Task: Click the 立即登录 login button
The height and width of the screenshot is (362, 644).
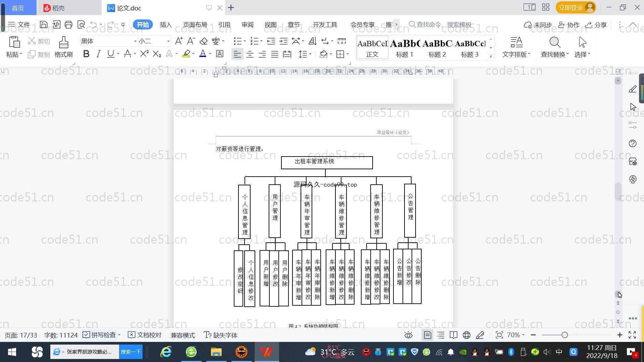Action: click(571, 7)
